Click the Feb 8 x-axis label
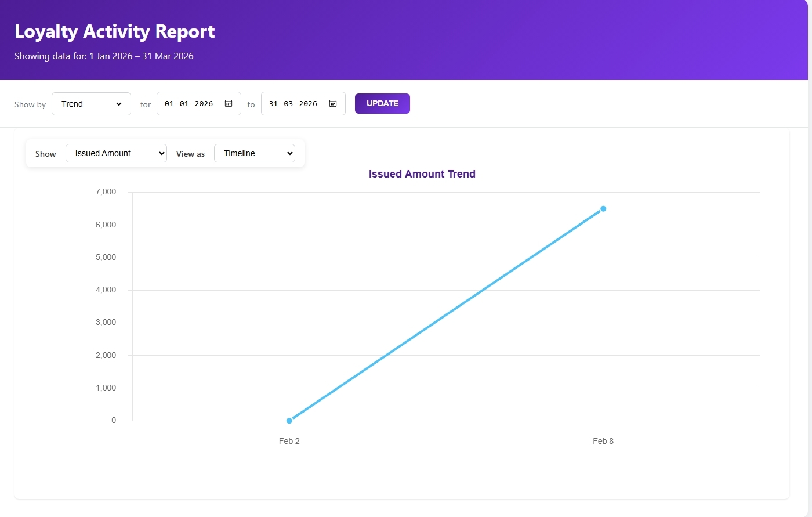 (x=603, y=441)
